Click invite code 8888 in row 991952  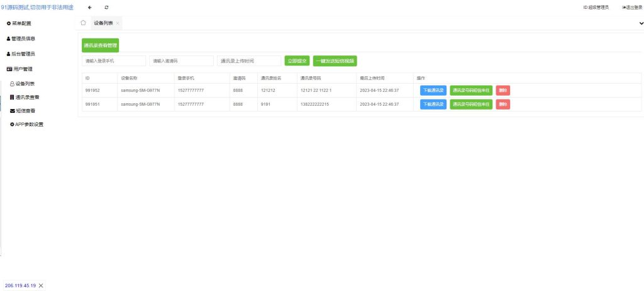coord(238,91)
